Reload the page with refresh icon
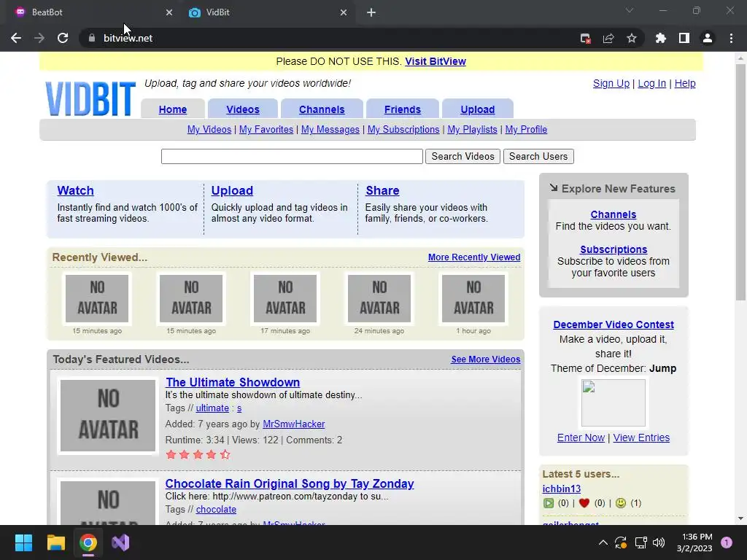 pyautogui.click(x=63, y=38)
